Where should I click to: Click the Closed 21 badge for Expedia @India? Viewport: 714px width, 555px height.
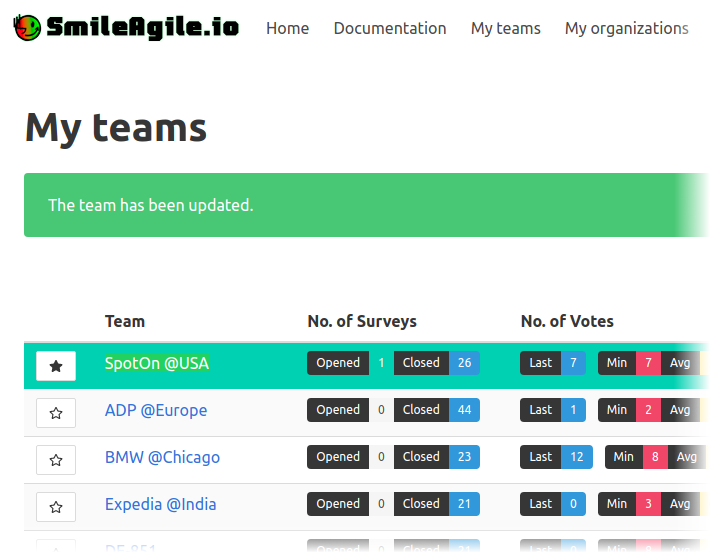pos(437,504)
